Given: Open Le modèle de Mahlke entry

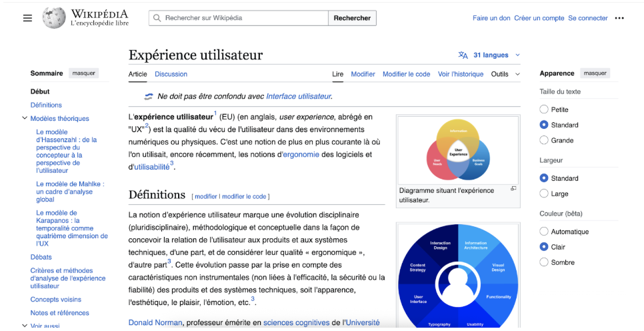Looking at the screenshot, I should pyautogui.click(x=70, y=192).
